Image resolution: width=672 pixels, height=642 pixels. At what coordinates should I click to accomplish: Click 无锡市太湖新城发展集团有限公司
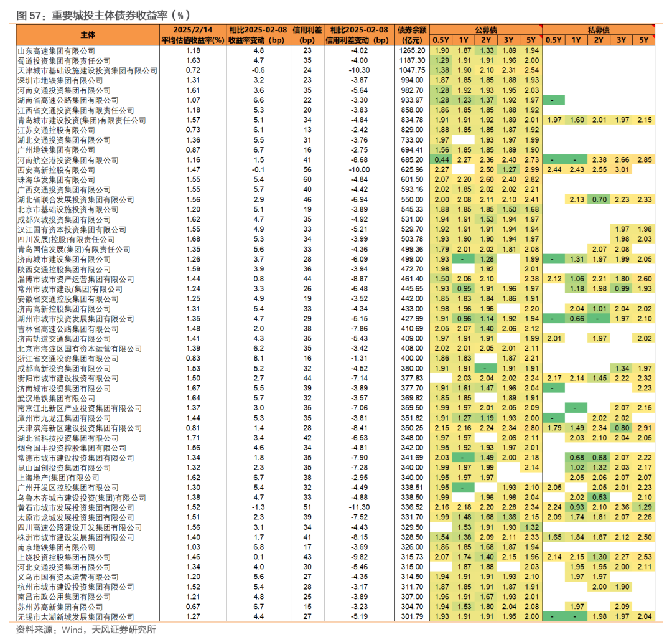click(75, 617)
